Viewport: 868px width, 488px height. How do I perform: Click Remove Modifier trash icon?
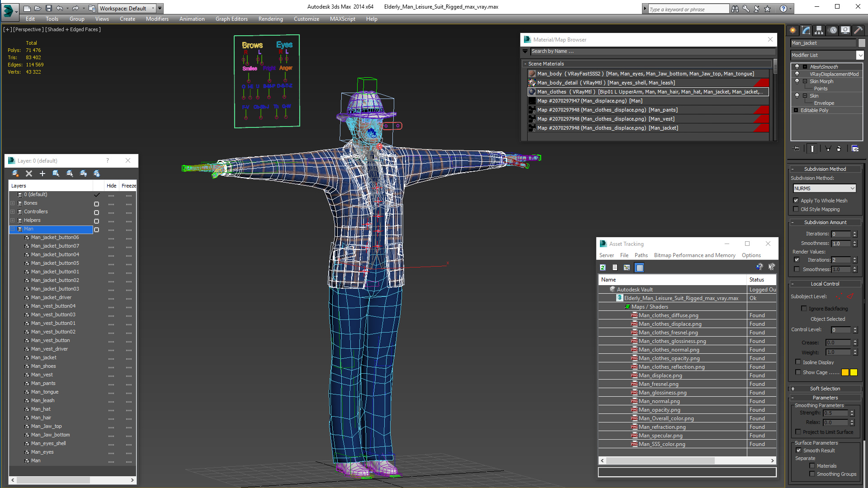point(839,148)
